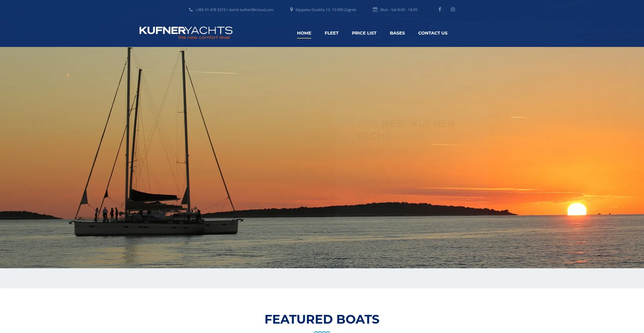Click the +385 91 478 9219 phone number
Image resolution: width=644 pixels, height=333 pixels.
210,10
